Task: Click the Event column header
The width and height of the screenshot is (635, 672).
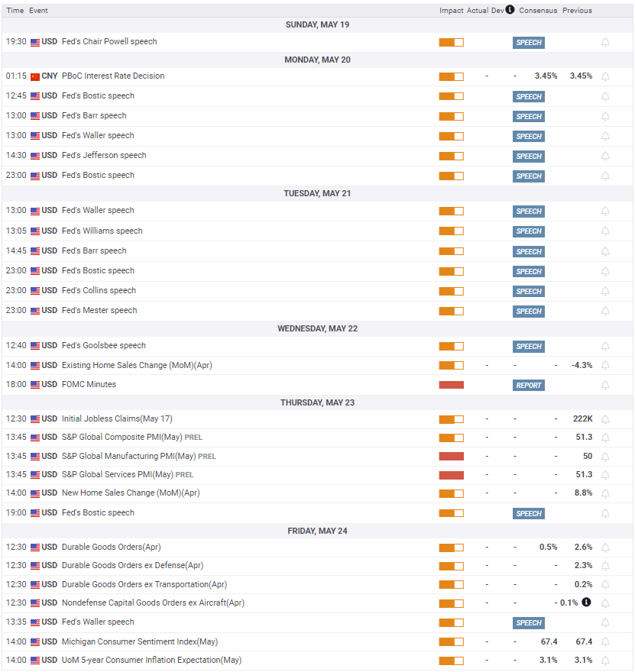Action: (x=38, y=10)
